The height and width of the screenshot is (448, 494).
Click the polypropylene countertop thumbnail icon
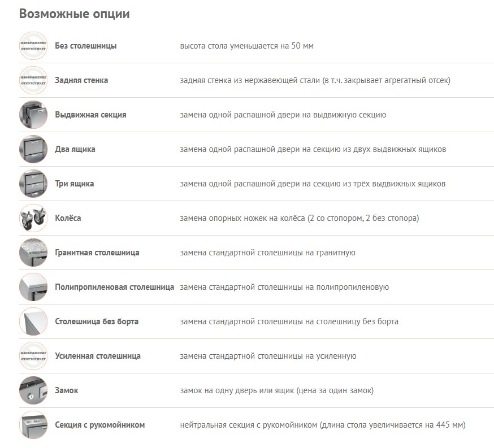point(33,287)
